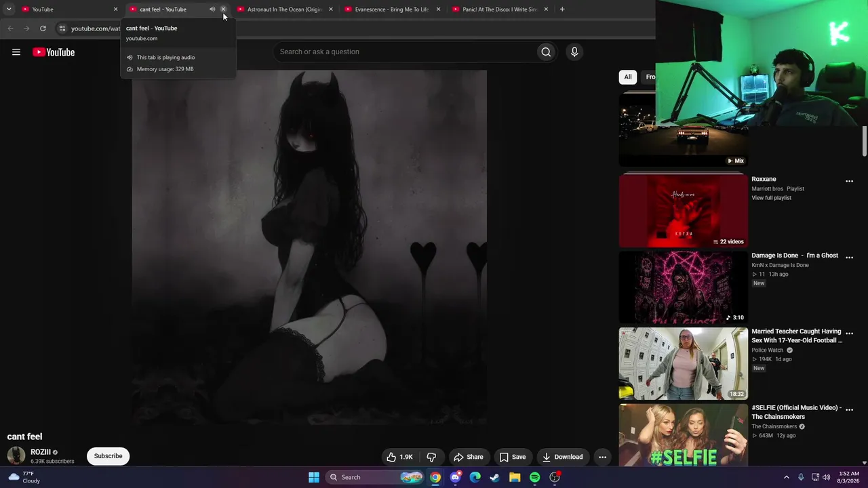The width and height of the screenshot is (868, 488).
Task: Save the video to a playlist
Action: click(513, 457)
